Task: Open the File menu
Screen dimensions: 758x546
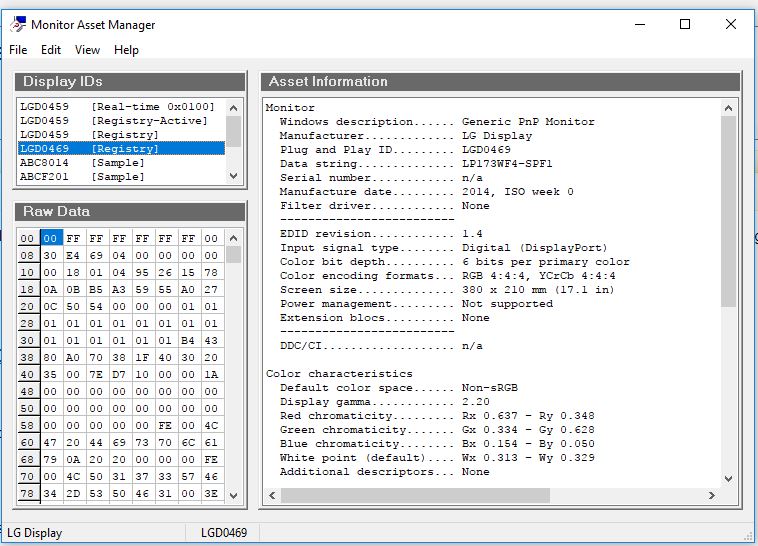Action: [x=18, y=50]
